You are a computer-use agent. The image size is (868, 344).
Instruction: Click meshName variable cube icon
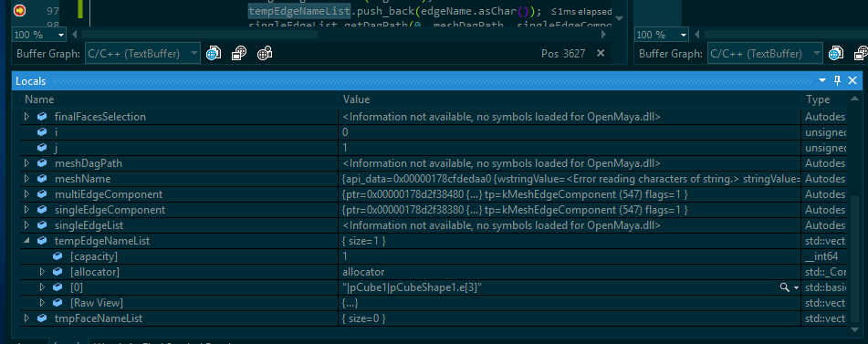pos(42,179)
